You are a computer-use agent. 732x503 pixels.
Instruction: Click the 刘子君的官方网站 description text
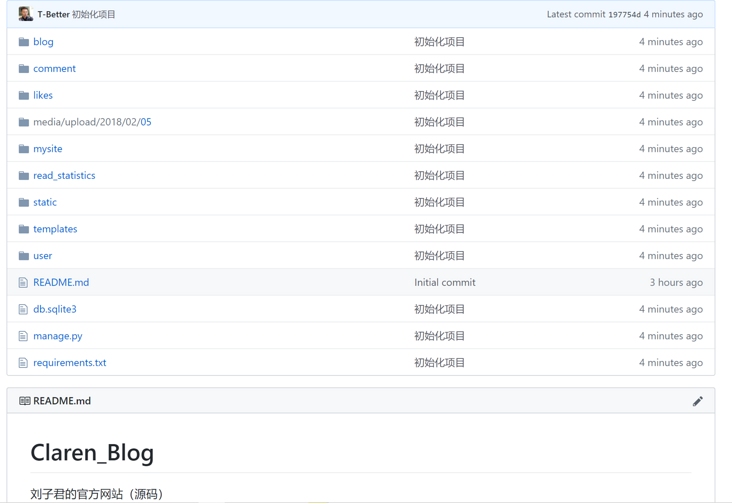[x=96, y=494]
